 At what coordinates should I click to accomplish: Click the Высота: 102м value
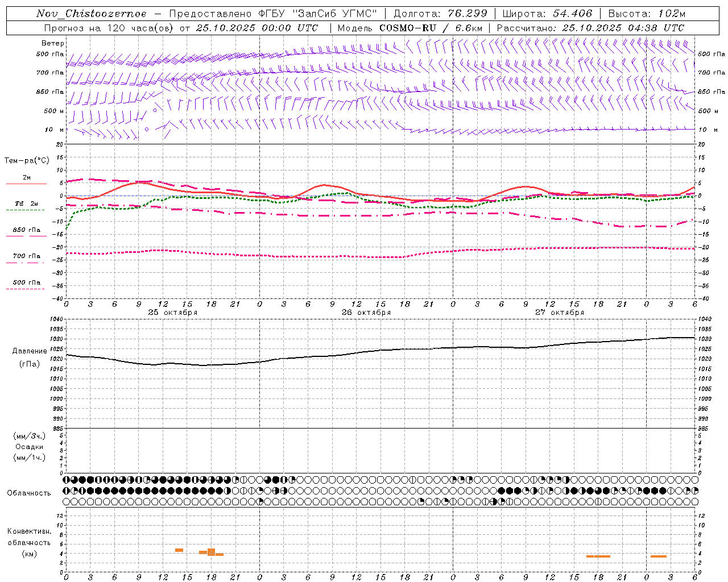click(647, 14)
